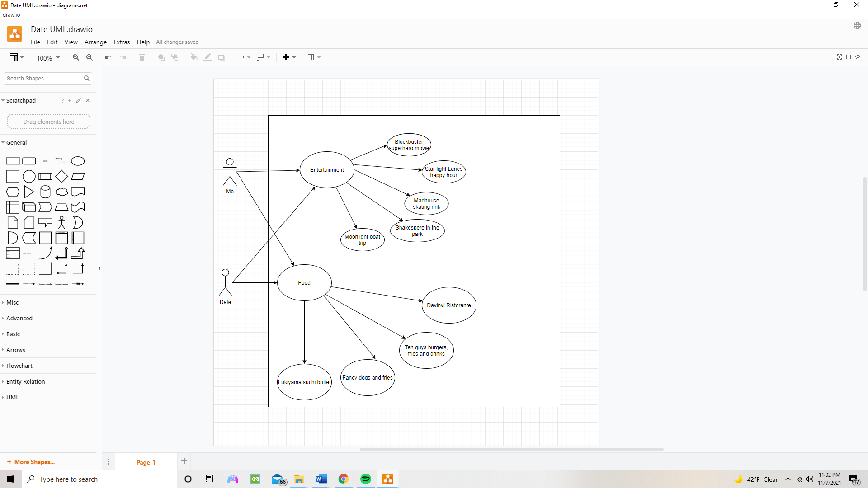Screen dimensions: 868x488
Task: Click the Search Shapes input field
Action: point(44,78)
